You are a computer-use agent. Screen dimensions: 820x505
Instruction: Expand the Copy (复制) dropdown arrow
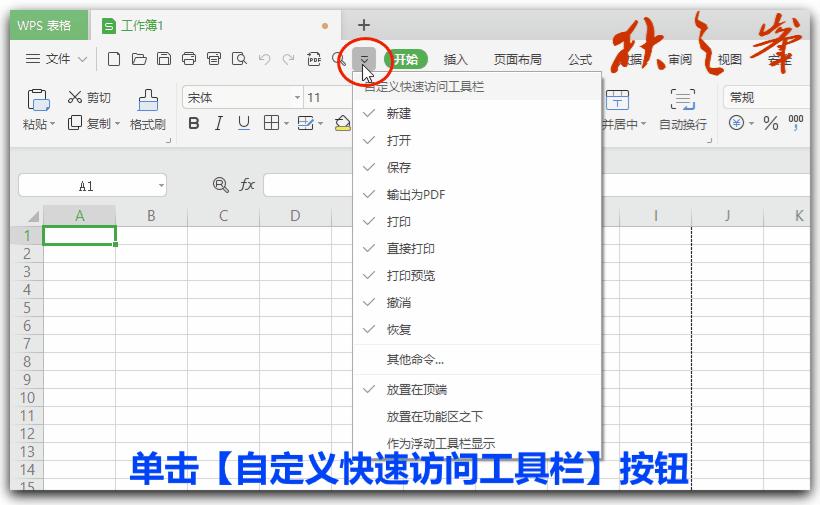pos(118,123)
